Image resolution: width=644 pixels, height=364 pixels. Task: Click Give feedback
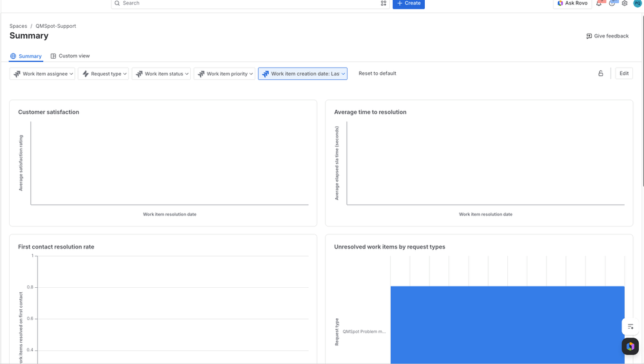(x=607, y=36)
